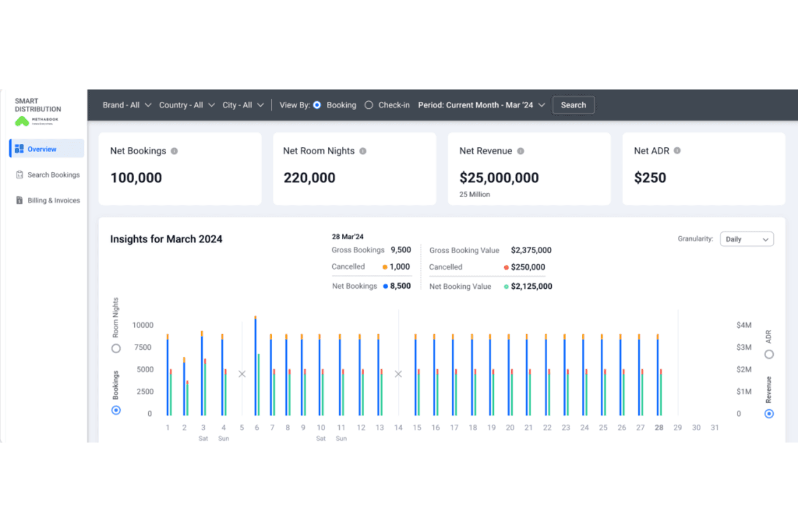The image size is (798, 532).
Task: Click the info icon beside Net Bookings
Action: pos(174,151)
